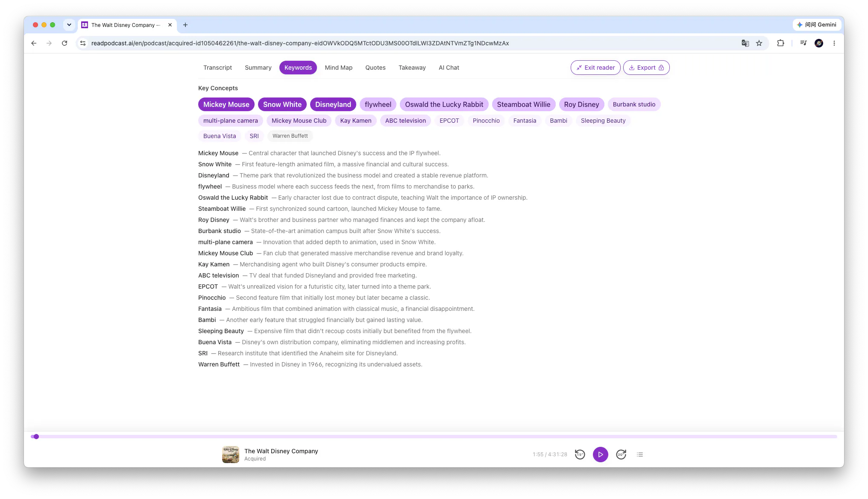Reload the page
The width and height of the screenshot is (868, 499).
click(65, 43)
